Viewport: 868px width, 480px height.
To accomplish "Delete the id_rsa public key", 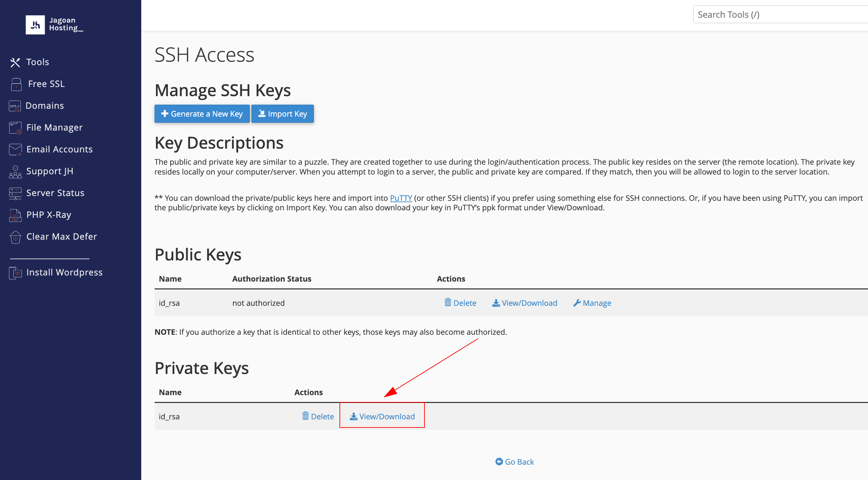I will coord(460,303).
